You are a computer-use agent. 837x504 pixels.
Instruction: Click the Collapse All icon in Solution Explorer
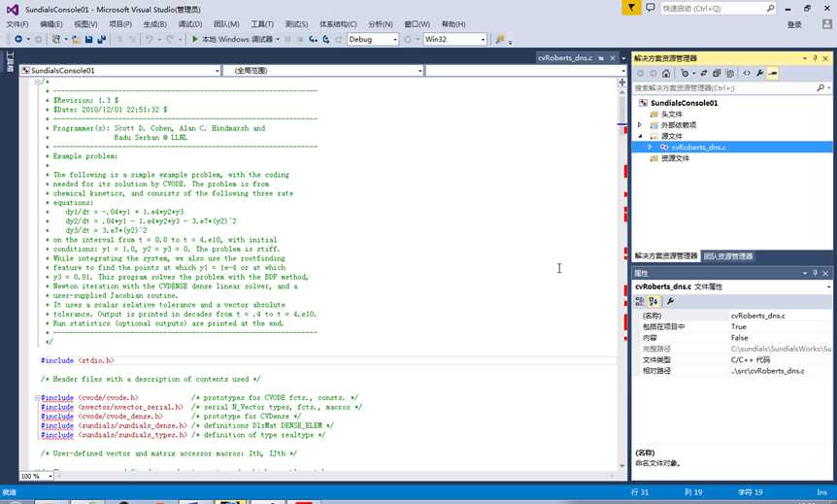[717, 73]
